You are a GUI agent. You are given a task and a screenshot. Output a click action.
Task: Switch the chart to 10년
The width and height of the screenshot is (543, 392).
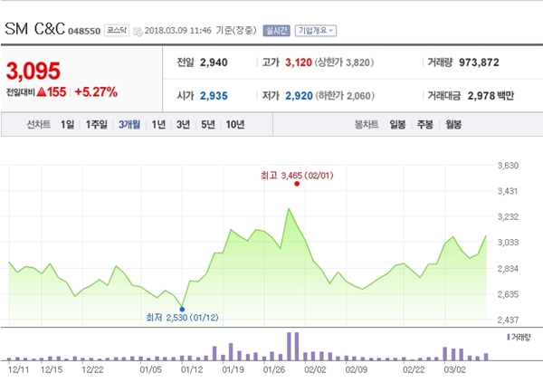(235, 124)
